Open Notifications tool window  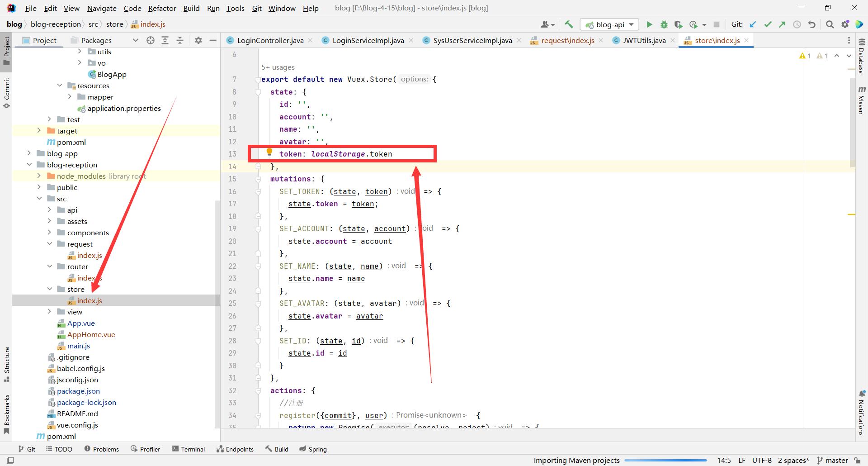tap(861, 413)
